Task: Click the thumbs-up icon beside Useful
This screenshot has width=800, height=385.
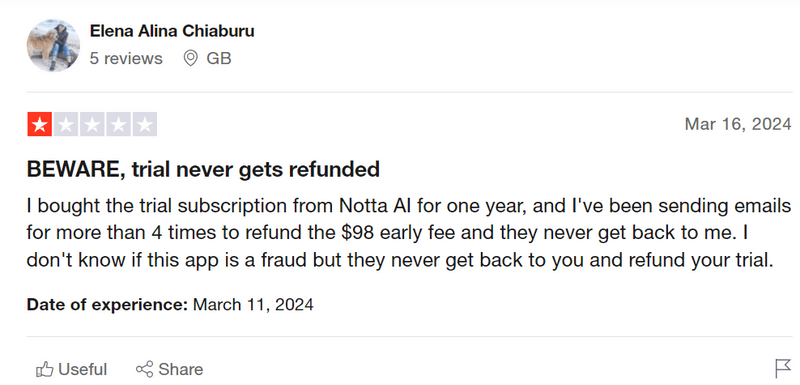Action: (x=45, y=369)
